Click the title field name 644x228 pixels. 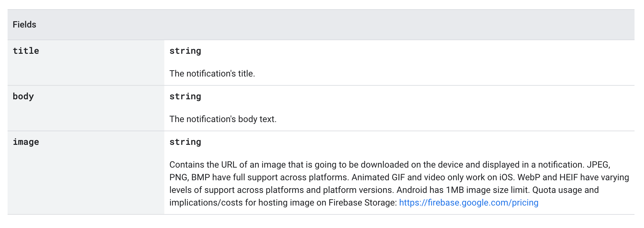coord(26,51)
